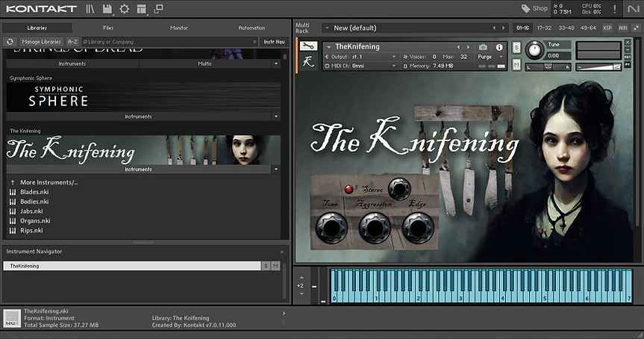This screenshot has height=339, width=644.
Task: Open the library browser icon
Action: click(90, 9)
